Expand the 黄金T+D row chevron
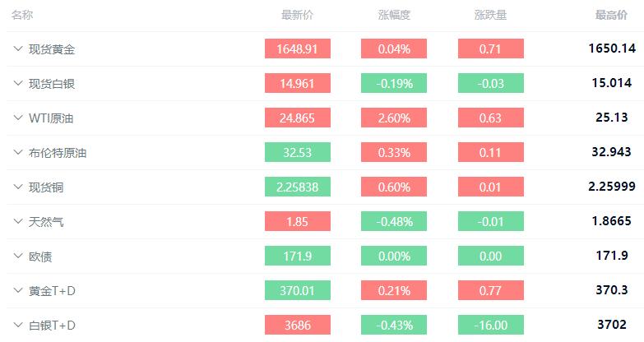 pos(17,290)
